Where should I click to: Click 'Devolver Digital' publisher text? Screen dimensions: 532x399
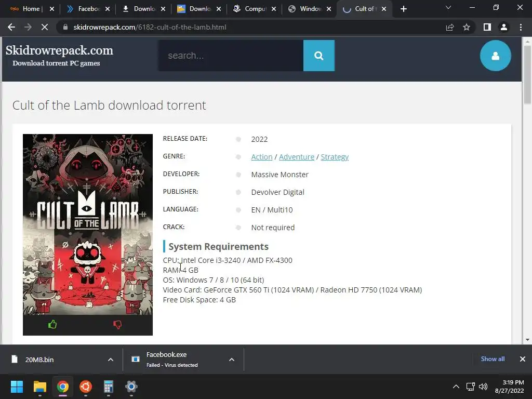click(277, 192)
